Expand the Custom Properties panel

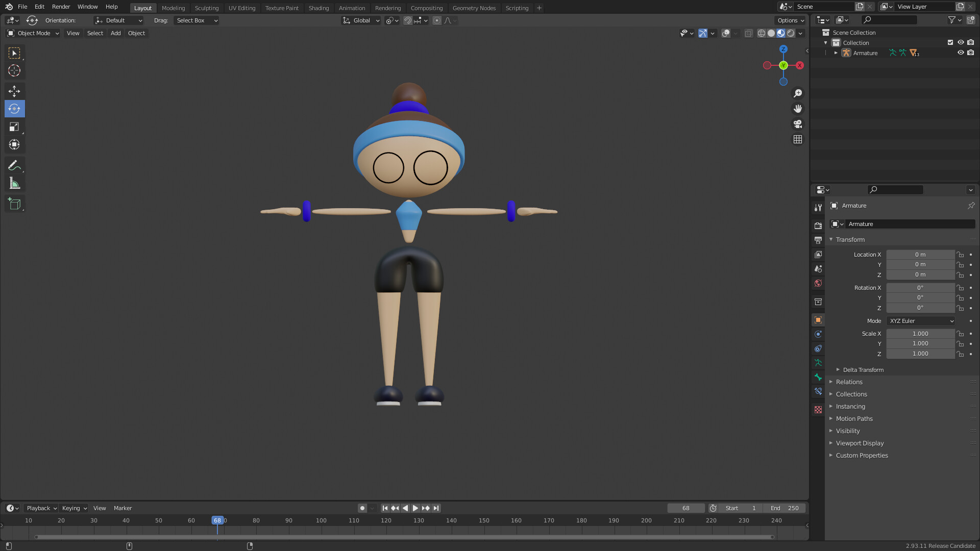pyautogui.click(x=862, y=456)
